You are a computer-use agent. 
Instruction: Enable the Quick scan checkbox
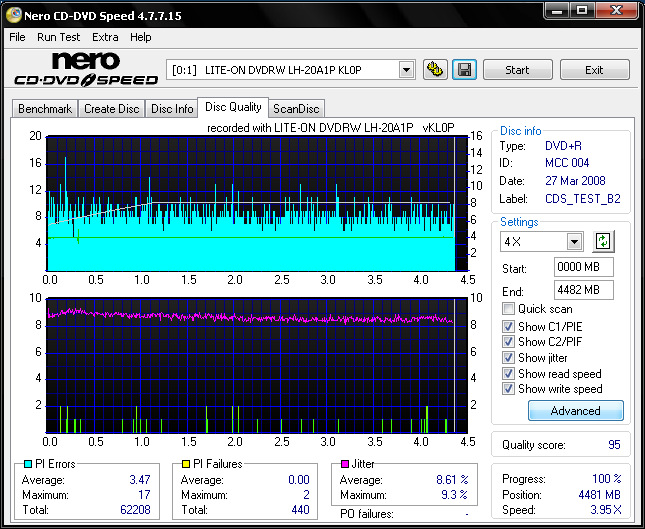tap(508, 309)
